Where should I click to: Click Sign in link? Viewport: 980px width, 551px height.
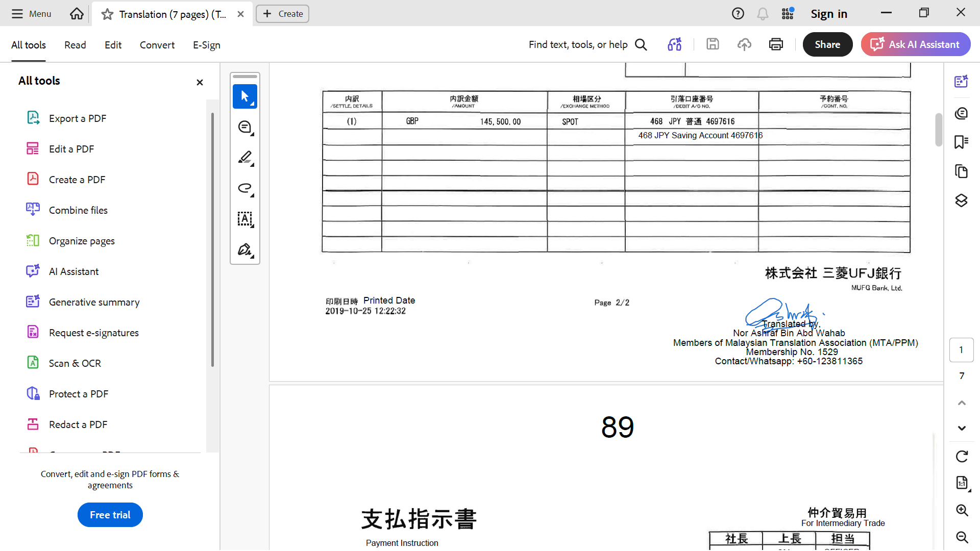[829, 14]
